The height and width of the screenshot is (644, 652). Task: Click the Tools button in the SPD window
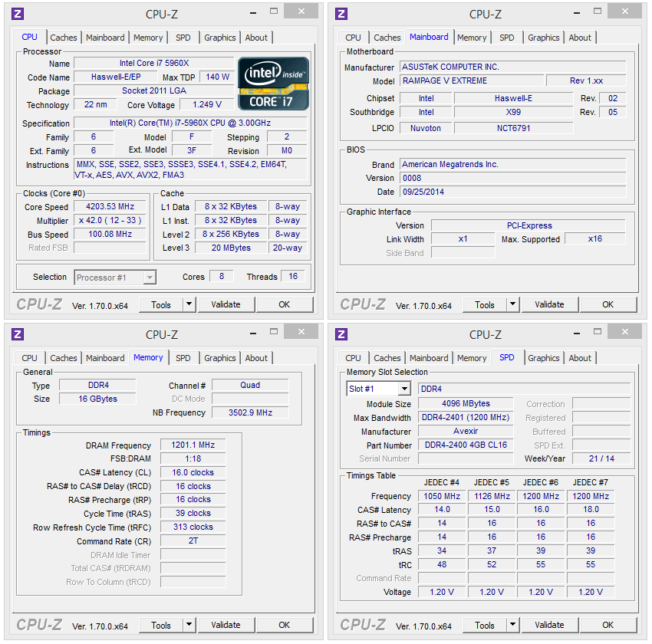pyautogui.click(x=485, y=626)
